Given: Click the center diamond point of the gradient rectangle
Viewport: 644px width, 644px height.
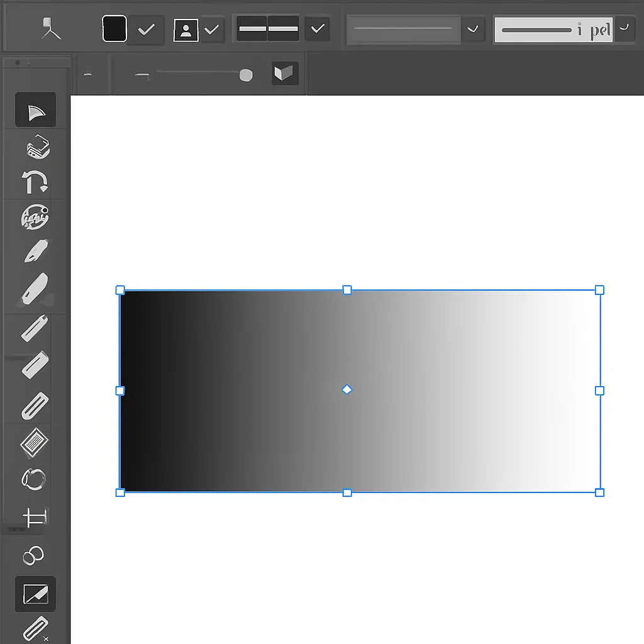Looking at the screenshot, I should point(347,389).
